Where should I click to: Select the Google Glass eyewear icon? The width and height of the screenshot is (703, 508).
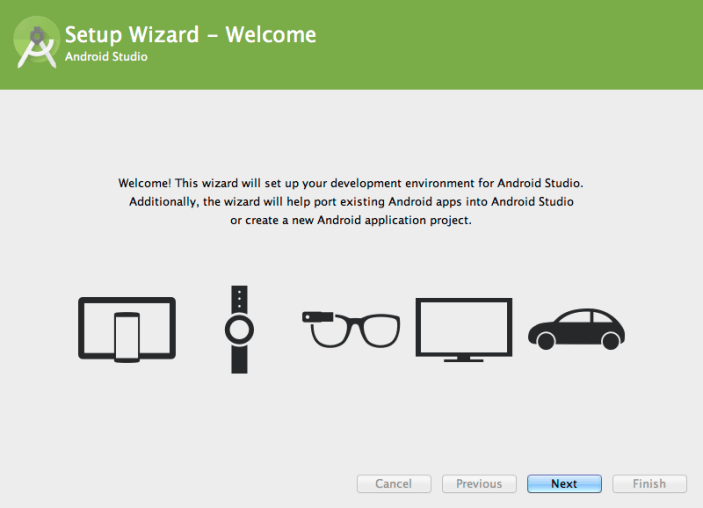point(351,328)
